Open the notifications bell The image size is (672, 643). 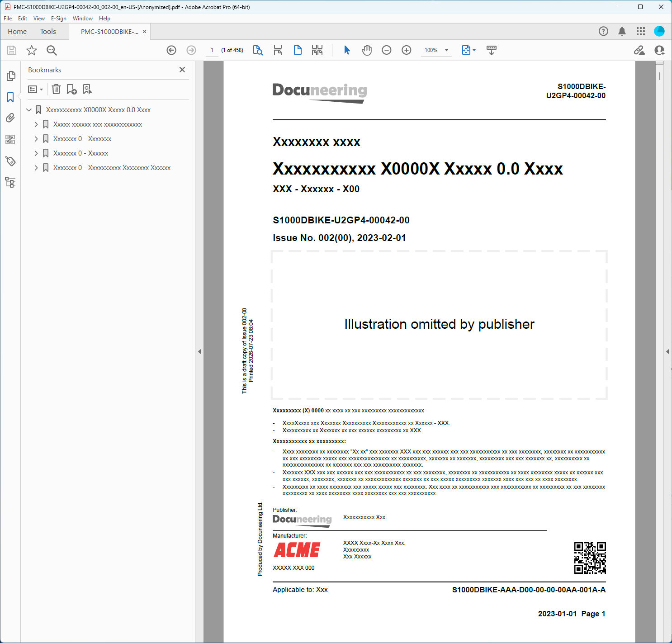622,31
